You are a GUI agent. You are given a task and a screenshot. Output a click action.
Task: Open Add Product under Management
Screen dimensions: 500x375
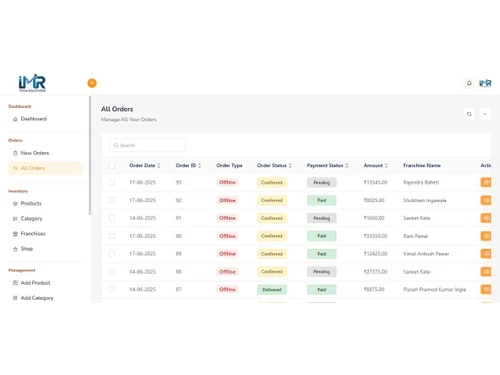click(35, 283)
